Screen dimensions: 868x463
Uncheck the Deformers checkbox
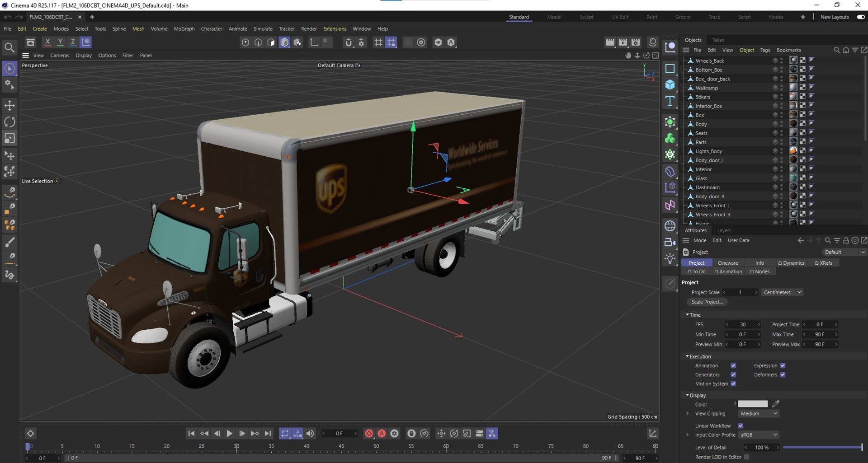(x=783, y=375)
